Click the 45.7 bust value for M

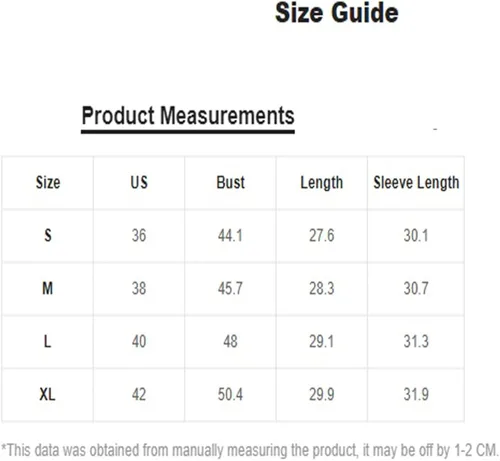230,288
